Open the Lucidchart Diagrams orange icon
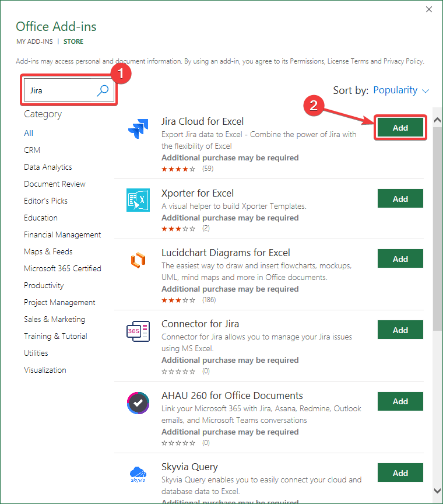Viewport: 443px width, 504px height. 138,260
